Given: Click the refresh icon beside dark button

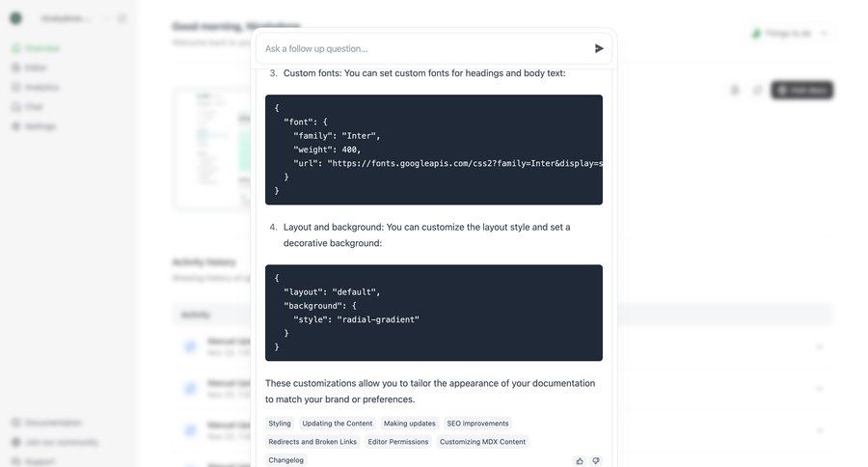Looking at the screenshot, I should 757,90.
